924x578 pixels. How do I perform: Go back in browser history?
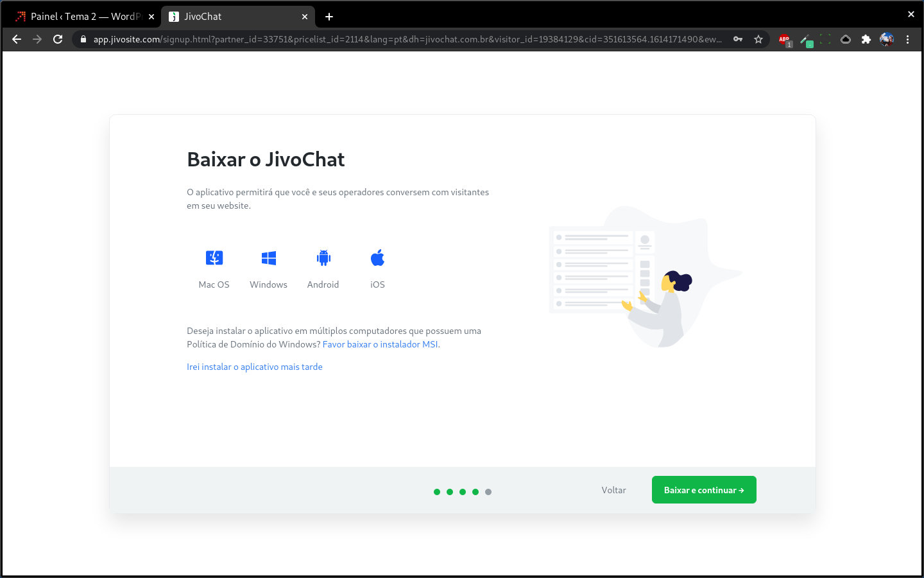coord(17,39)
